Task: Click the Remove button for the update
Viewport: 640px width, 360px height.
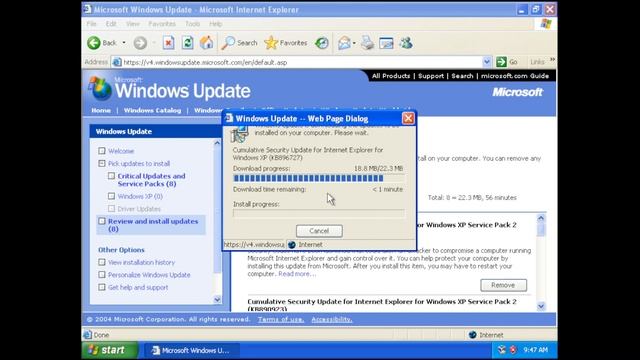Action: [x=503, y=285]
